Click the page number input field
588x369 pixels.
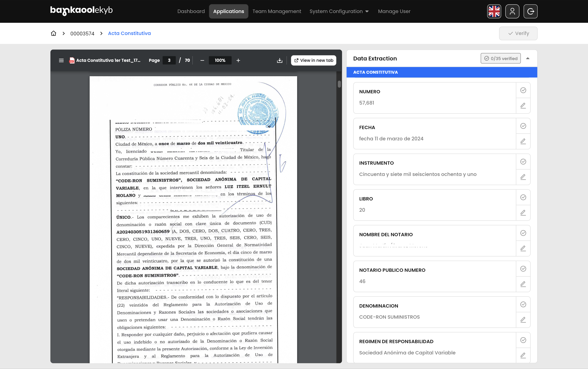pyautogui.click(x=169, y=60)
